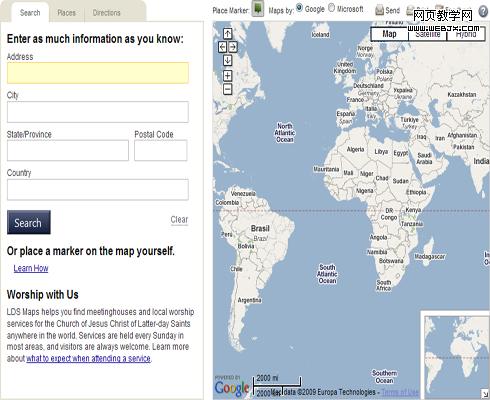Focus the City input field
Viewport: 490px width, 400px height.
[x=98, y=112]
